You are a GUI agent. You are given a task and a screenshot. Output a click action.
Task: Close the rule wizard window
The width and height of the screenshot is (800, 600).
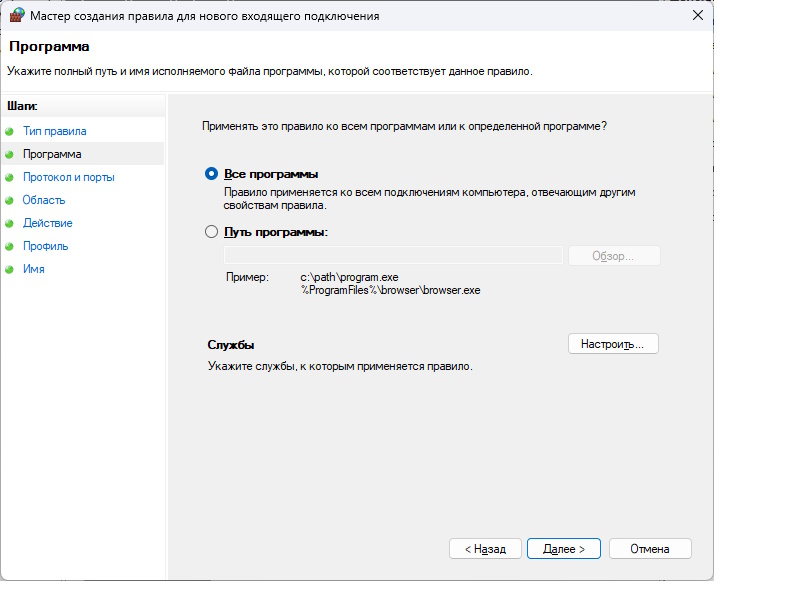(696, 16)
